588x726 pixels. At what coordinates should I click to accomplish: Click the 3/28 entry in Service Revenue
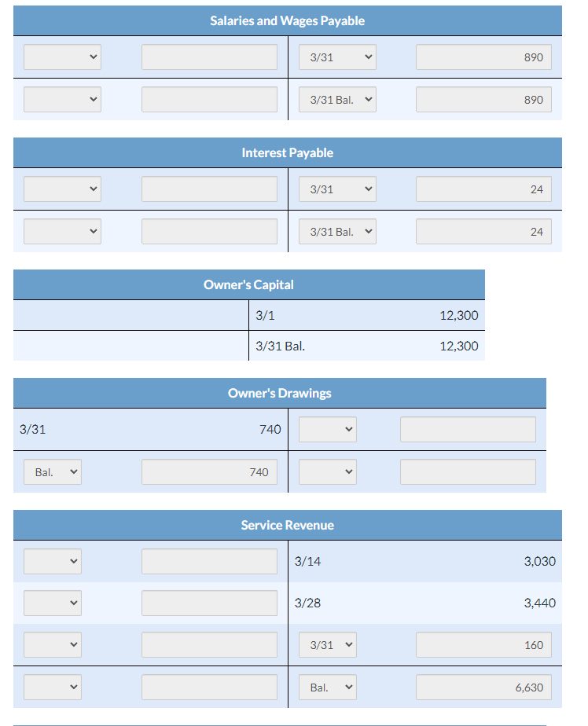(x=307, y=603)
